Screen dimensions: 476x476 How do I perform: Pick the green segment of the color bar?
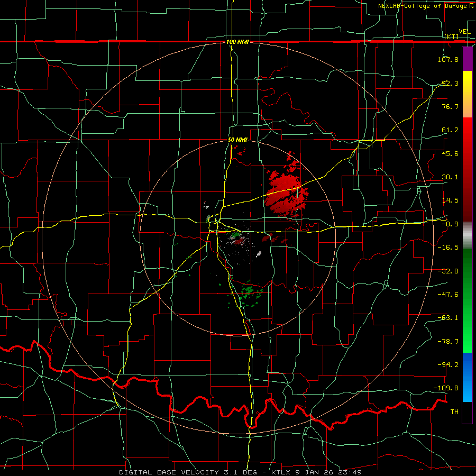(467, 300)
